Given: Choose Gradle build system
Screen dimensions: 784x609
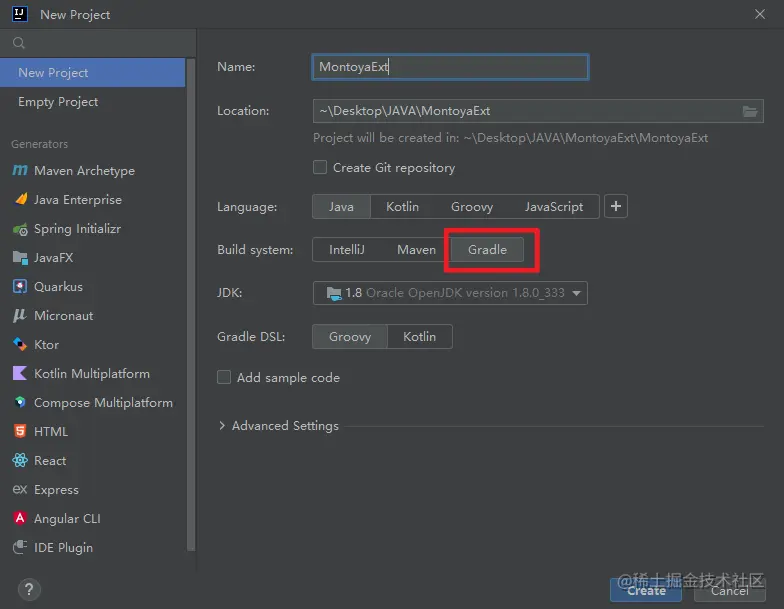Looking at the screenshot, I should pyautogui.click(x=487, y=250).
